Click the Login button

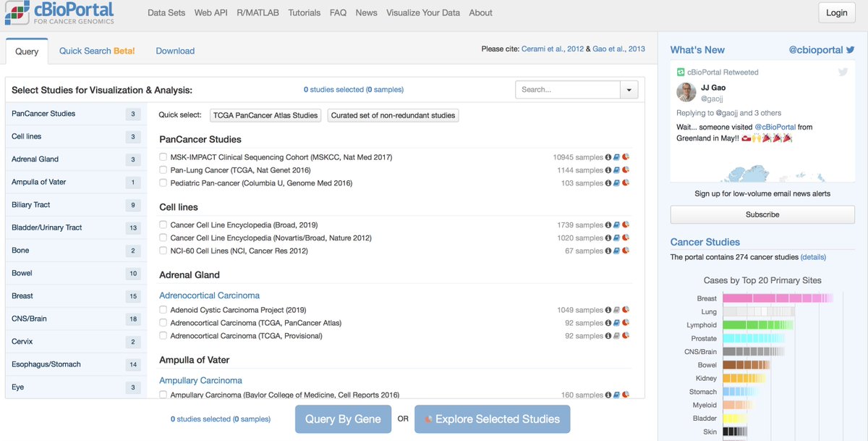tap(837, 13)
